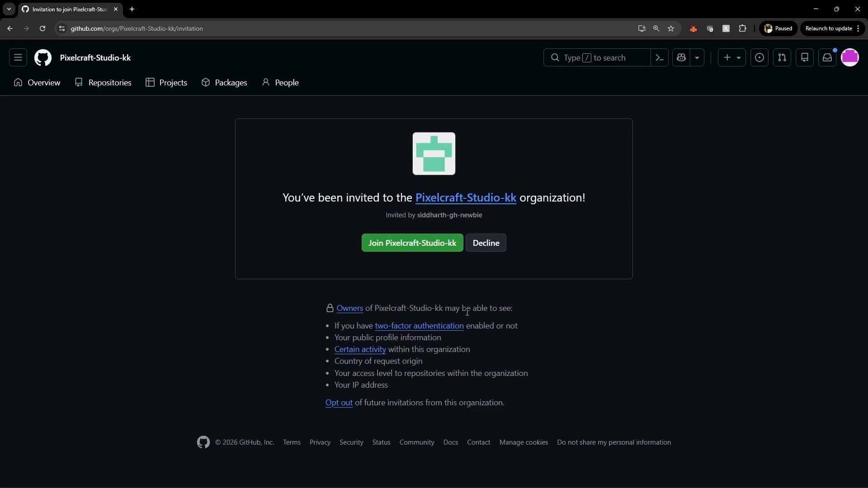The width and height of the screenshot is (868, 488).
Task: Click Opt out of future invitations
Action: pos(339,403)
